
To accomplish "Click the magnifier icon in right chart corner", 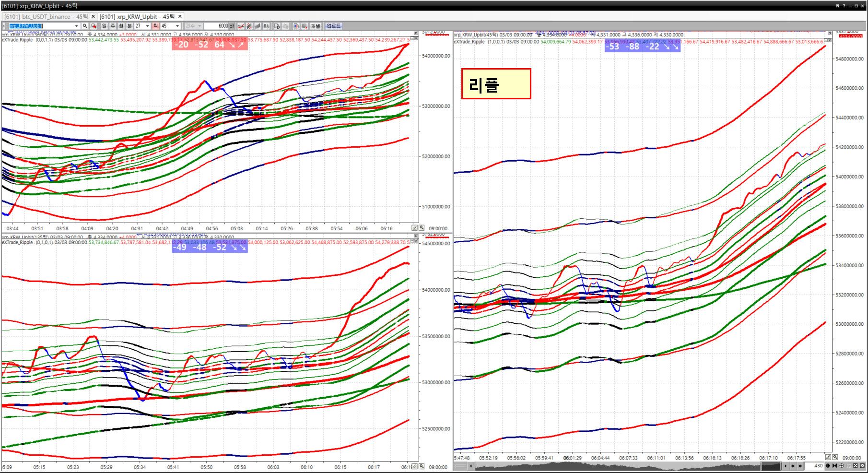I will (835, 458).
